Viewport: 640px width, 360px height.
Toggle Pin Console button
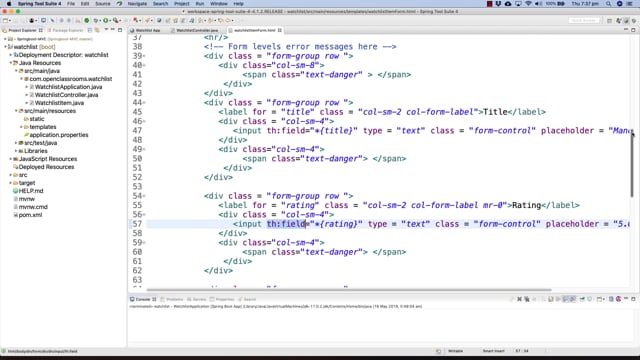[582, 299]
